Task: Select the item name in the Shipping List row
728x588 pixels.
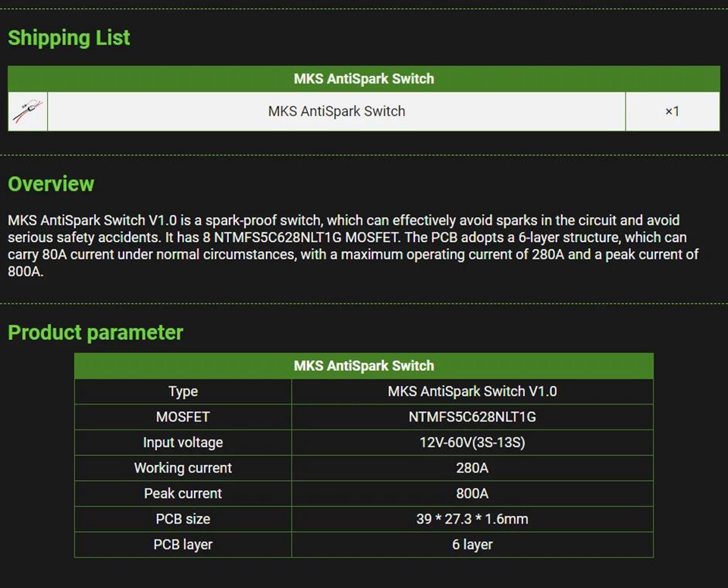Action: (x=336, y=112)
